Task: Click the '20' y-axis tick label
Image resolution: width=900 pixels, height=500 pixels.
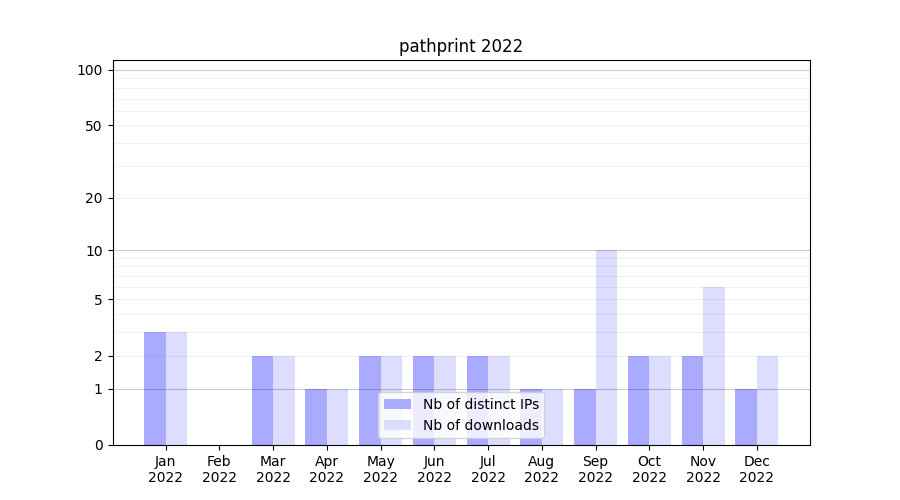Action: [x=94, y=198]
